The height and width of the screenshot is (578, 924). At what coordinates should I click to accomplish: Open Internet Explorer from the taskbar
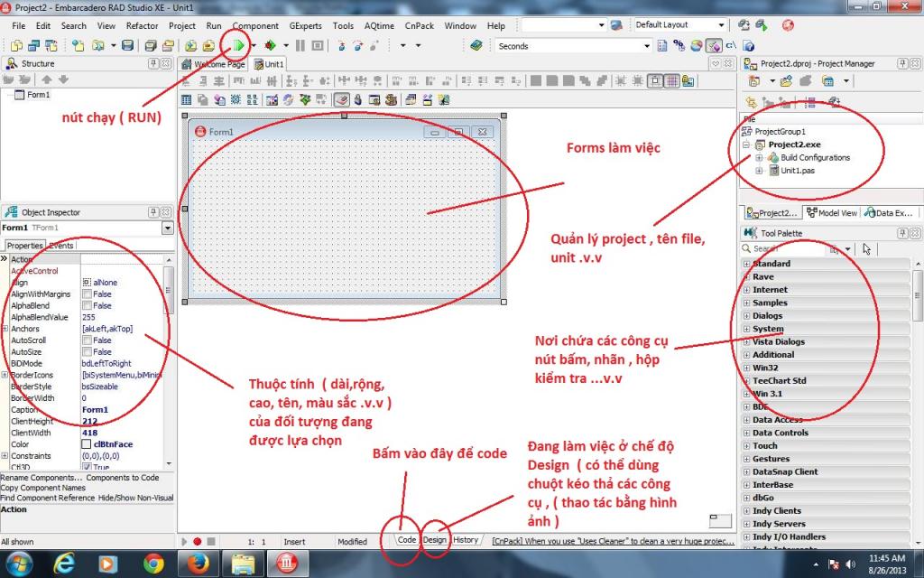[64, 564]
